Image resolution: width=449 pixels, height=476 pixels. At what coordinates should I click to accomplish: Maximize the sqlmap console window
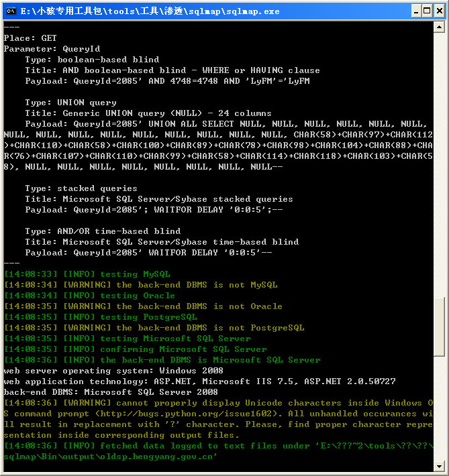click(427, 11)
